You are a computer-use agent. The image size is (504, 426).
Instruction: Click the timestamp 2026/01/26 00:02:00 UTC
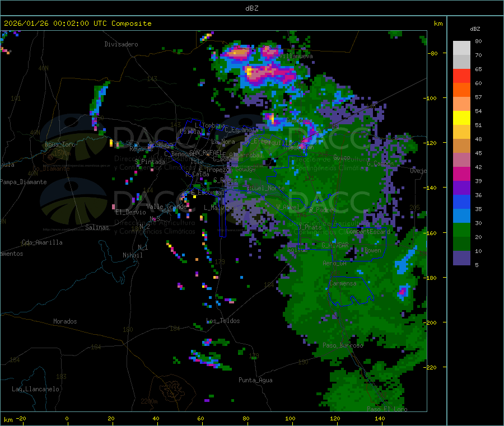coord(55,24)
